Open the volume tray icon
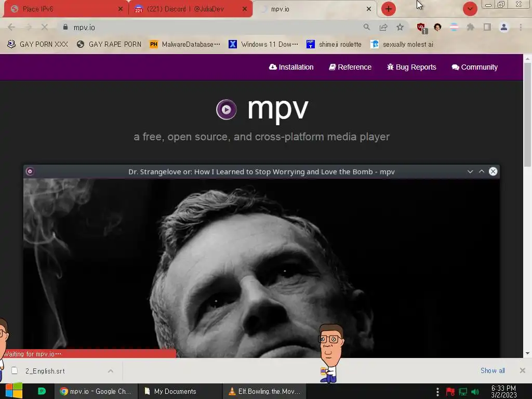 tap(475, 392)
